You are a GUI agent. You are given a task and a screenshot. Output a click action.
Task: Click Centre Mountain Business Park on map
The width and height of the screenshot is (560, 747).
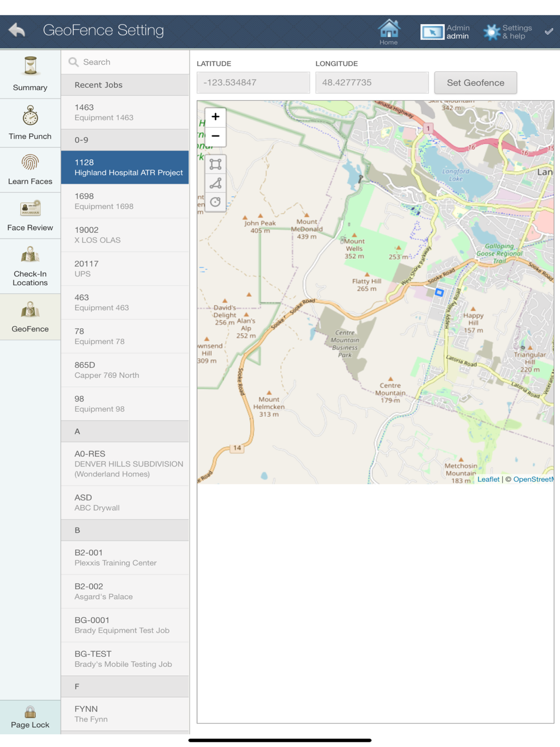(345, 343)
